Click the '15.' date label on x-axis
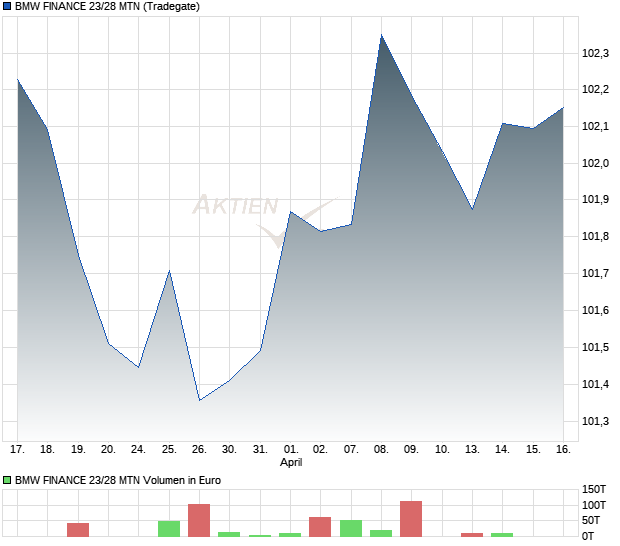The image size is (620, 546). (x=533, y=449)
